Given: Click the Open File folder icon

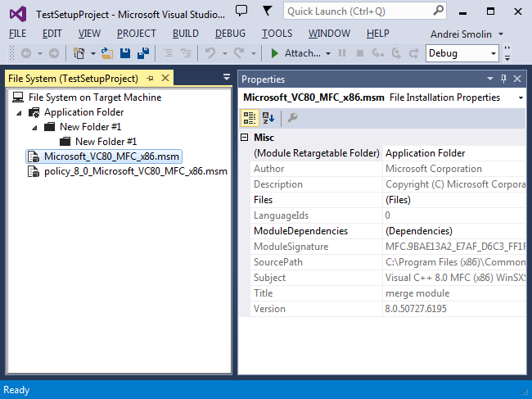Looking at the screenshot, I should (x=107, y=53).
